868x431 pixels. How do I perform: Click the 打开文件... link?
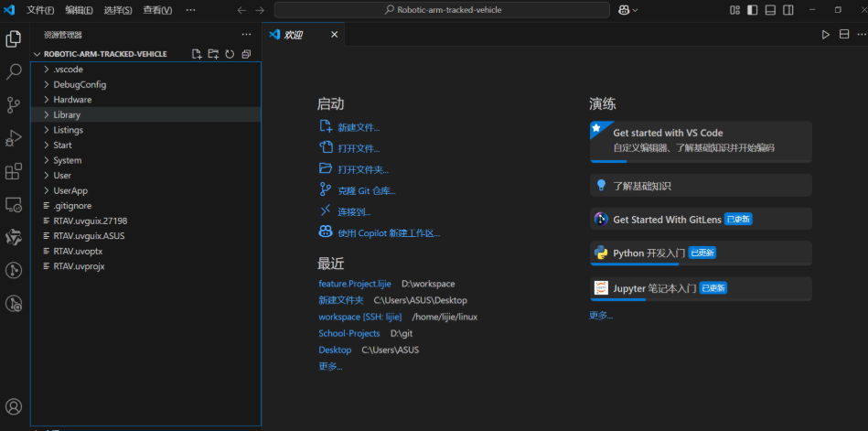click(359, 148)
